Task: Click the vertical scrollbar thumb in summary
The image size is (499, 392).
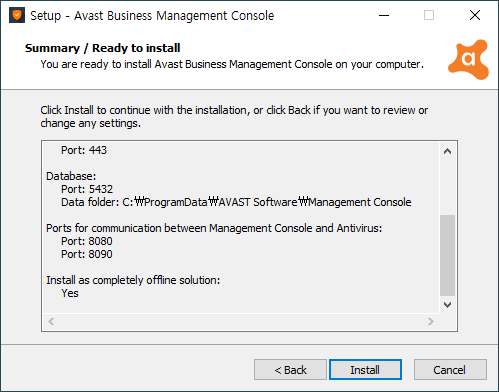Action: [x=447, y=255]
